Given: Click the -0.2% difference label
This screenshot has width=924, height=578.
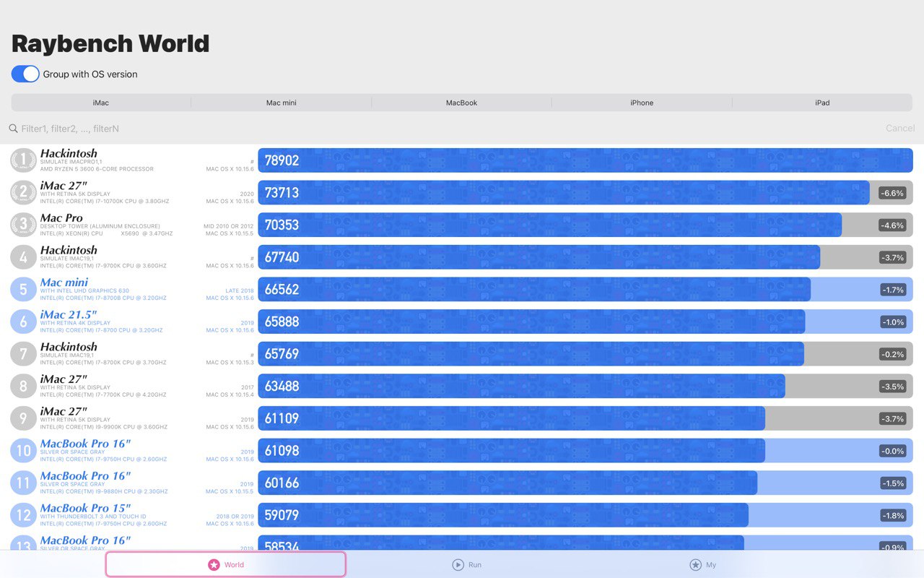Looking at the screenshot, I should (893, 354).
